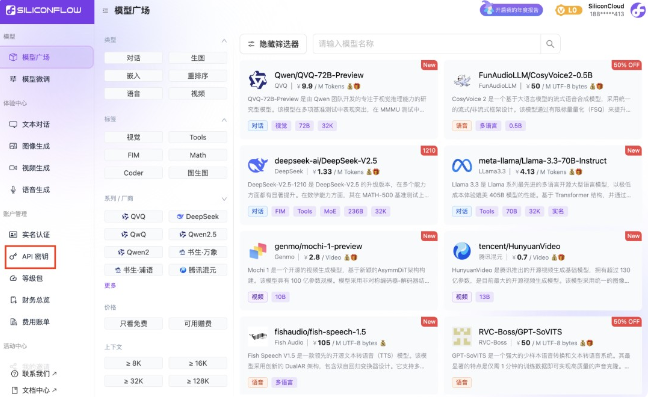Click the Tencent HunyuanVideo logo icon
This screenshot has height=397, width=662.
462,251
